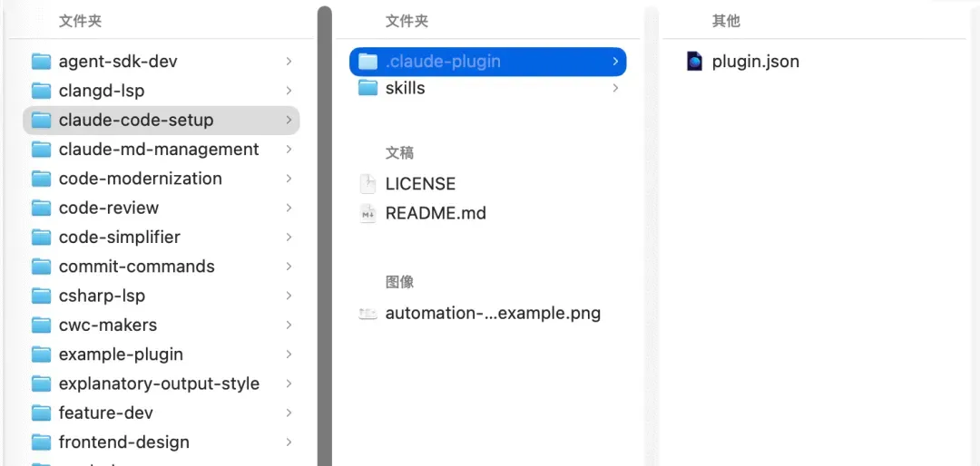Click the explanatory-output-style folder icon
The width and height of the screenshot is (980, 466).
tap(41, 383)
